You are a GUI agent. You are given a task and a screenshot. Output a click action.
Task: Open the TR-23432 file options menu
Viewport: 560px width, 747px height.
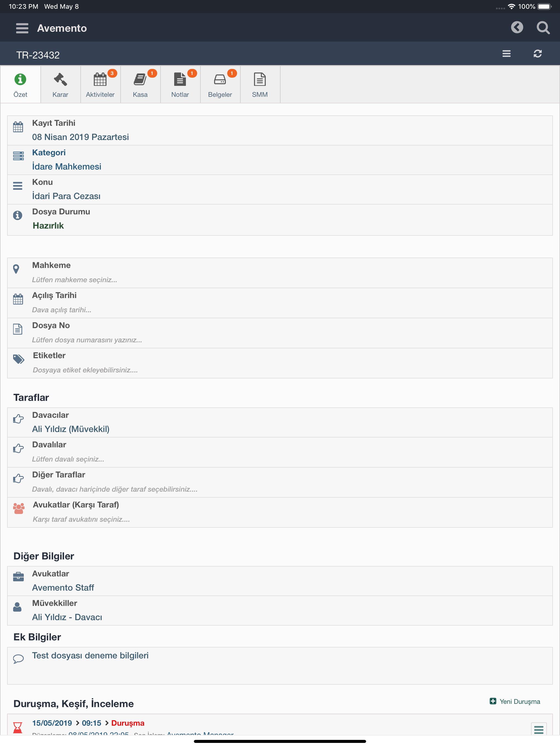(506, 54)
